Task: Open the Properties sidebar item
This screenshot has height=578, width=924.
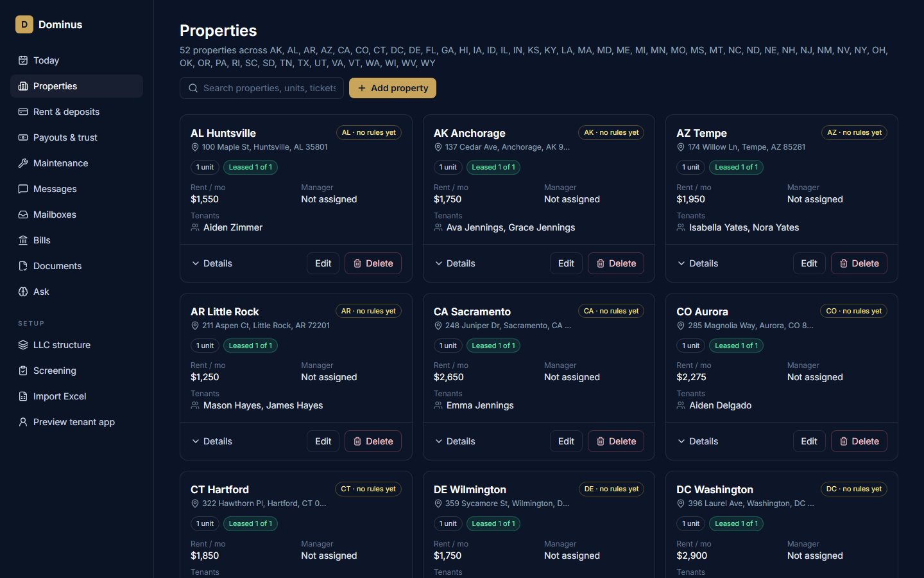Action: tap(76, 86)
